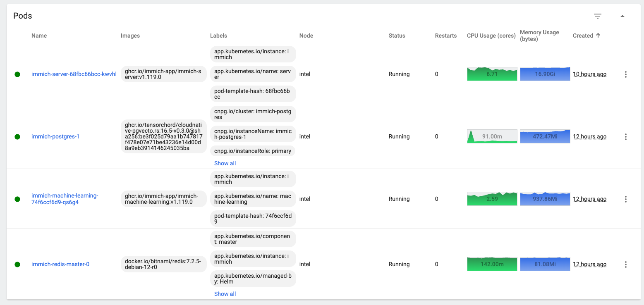Click the 6.71 CPU usage sparkline
Screen dimensions: 644x305
click(x=492, y=74)
